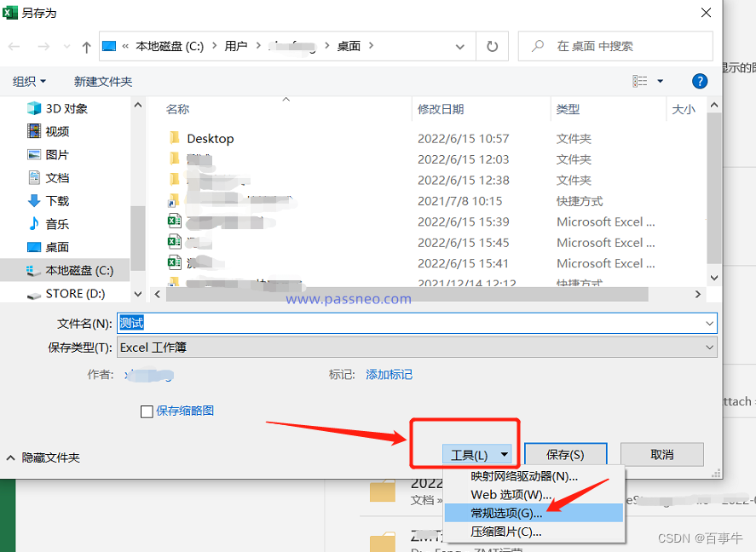Sort files by 大小 column

684,109
